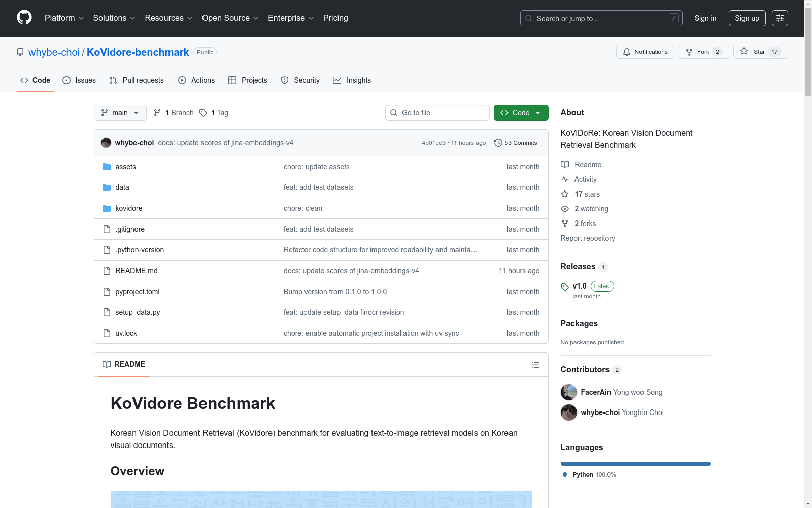Click whybe-choi avatar in commit bar
The width and height of the screenshot is (812, 508).
(106, 143)
